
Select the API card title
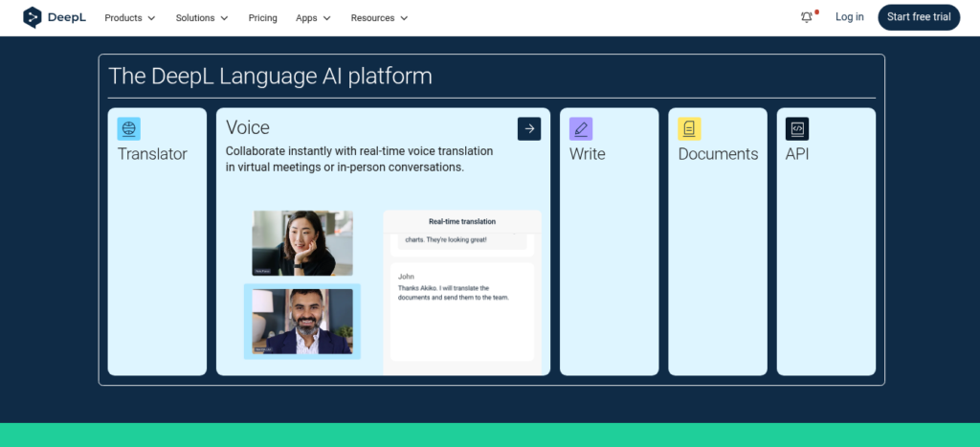797,154
